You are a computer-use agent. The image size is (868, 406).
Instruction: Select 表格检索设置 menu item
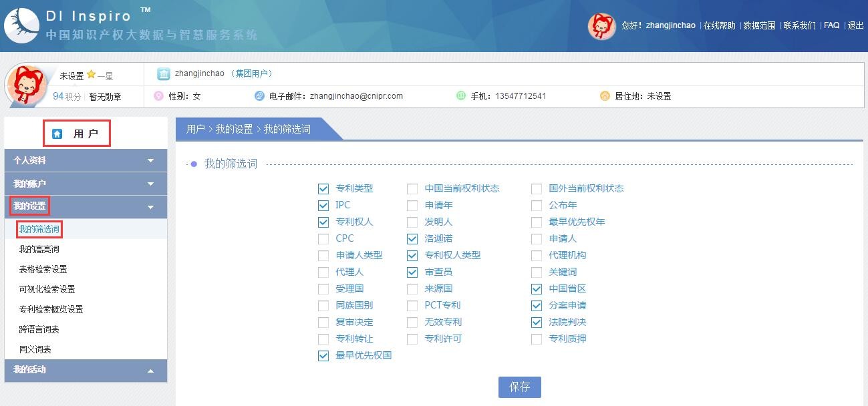pos(43,269)
